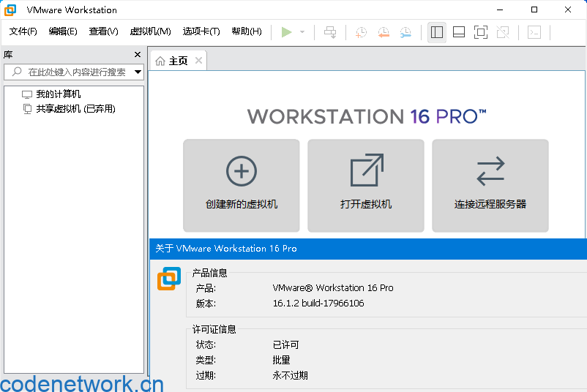Toggle the library sidebar view icon
The image size is (587, 392).
tap(436, 32)
